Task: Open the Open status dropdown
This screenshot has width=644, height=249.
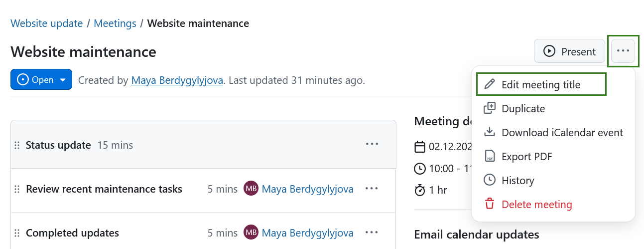Action: 41,80
